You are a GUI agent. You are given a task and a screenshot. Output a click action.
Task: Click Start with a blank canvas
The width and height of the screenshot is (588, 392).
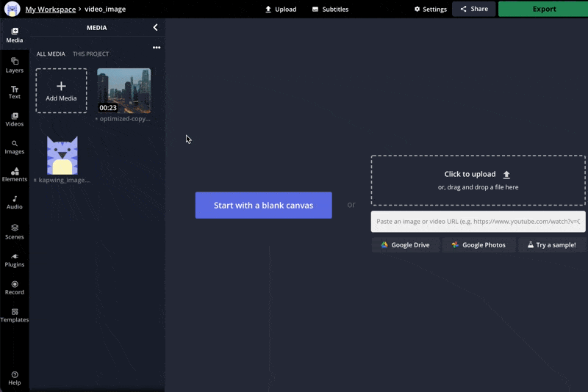(263, 206)
